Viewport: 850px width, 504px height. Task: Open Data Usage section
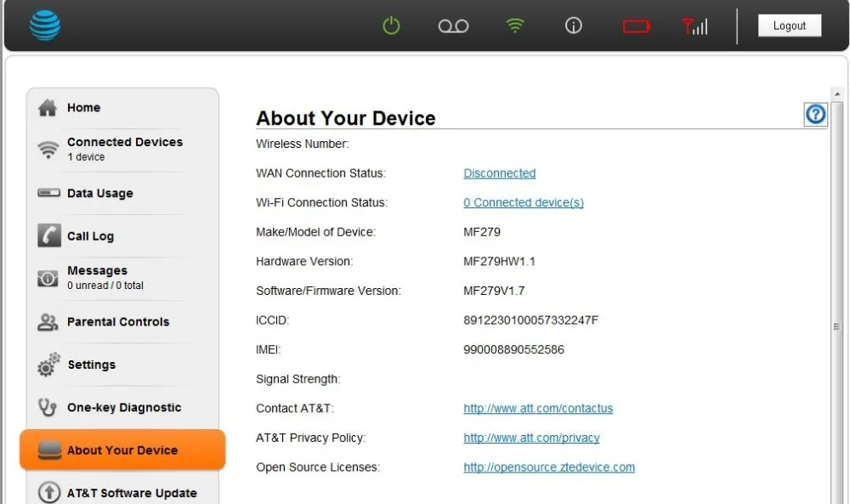tap(99, 194)
